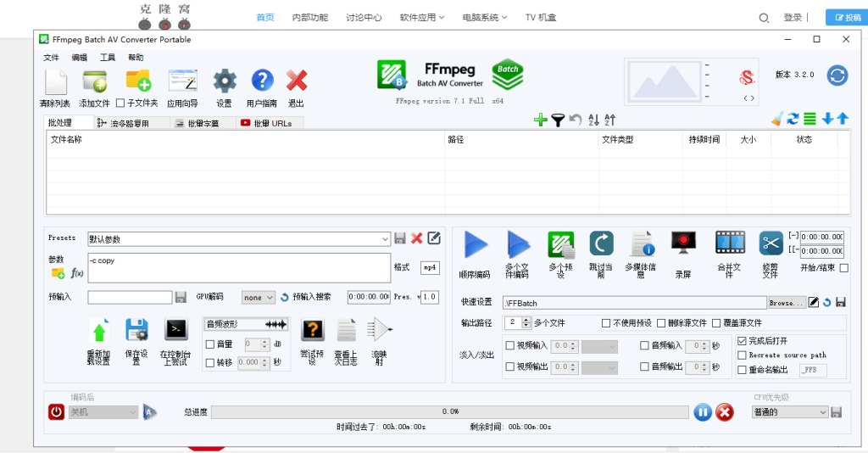Click 保存设置 save settings floppy icon
Image resolution: width=868 pixels, height=453 pixels.
click(136, 330)
